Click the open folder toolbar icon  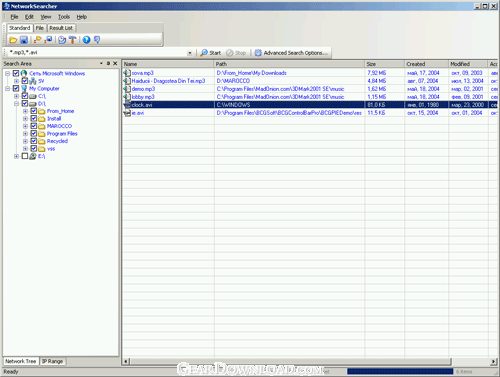[x=13, y=40]
